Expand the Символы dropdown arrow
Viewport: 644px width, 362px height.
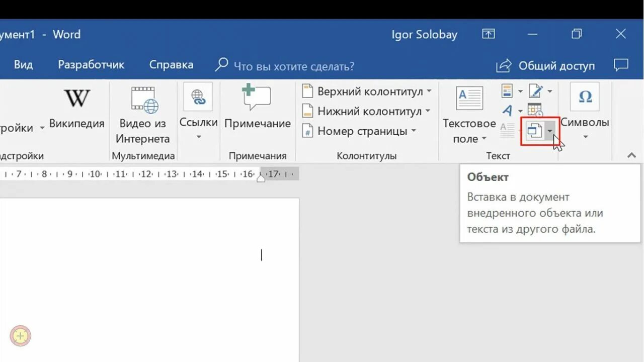pyautogui.click(x=585, y=137)
